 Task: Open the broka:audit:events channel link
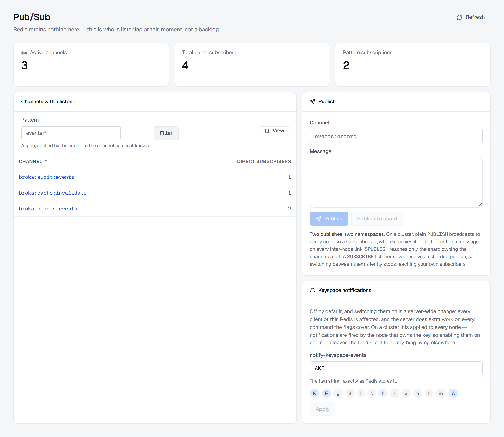tap(46, 177)
